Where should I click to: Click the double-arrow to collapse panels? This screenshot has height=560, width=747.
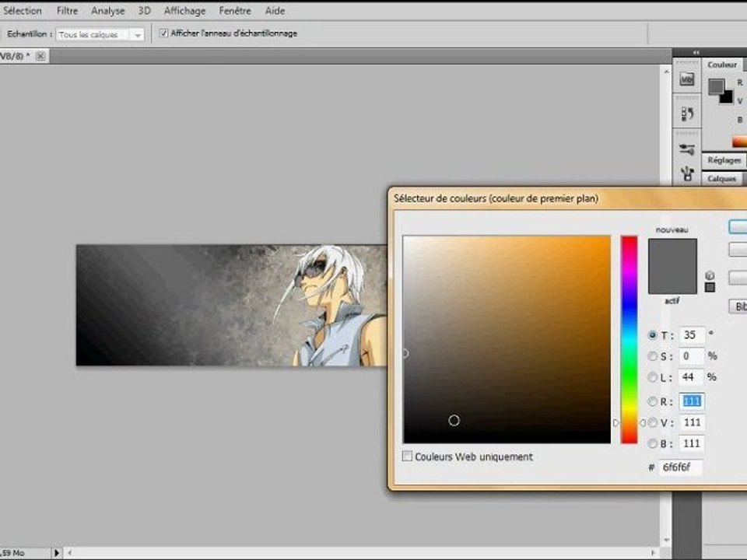click(696, 52)
